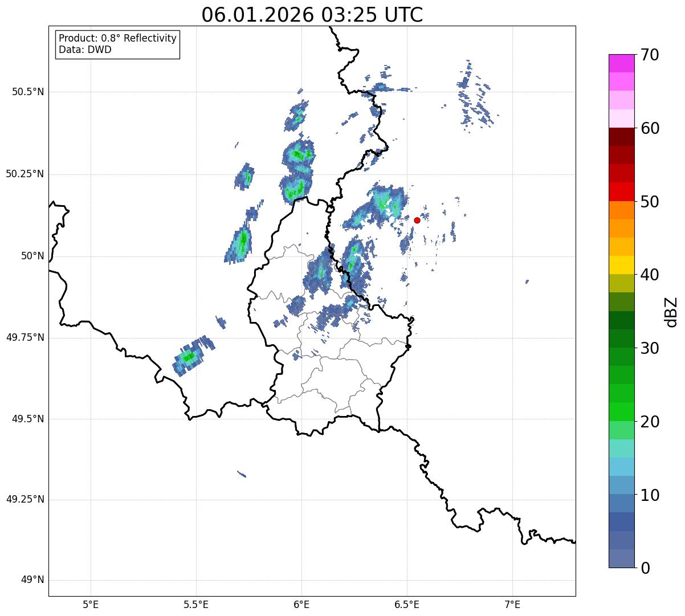The height and width of the screenshot is (616, 685).
Task: Click the 40 label on colorbar
Action: click(x=650, y=275)
